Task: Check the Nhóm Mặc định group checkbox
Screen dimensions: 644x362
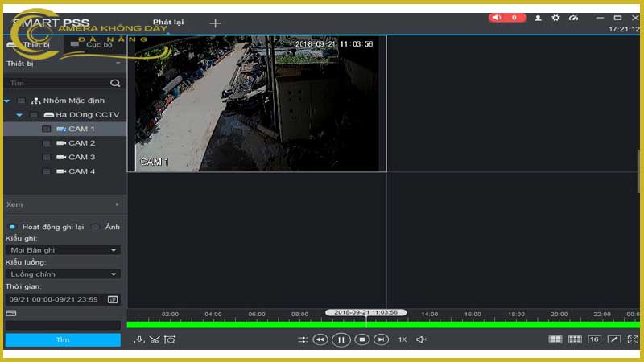Action: pos(21,101)
